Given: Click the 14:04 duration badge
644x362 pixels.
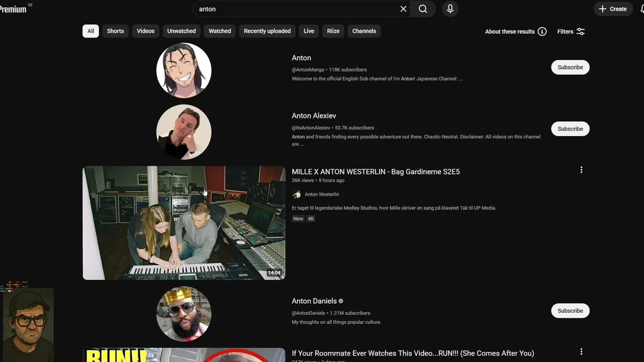Looking at the screenshot, I should coord(274,273).
